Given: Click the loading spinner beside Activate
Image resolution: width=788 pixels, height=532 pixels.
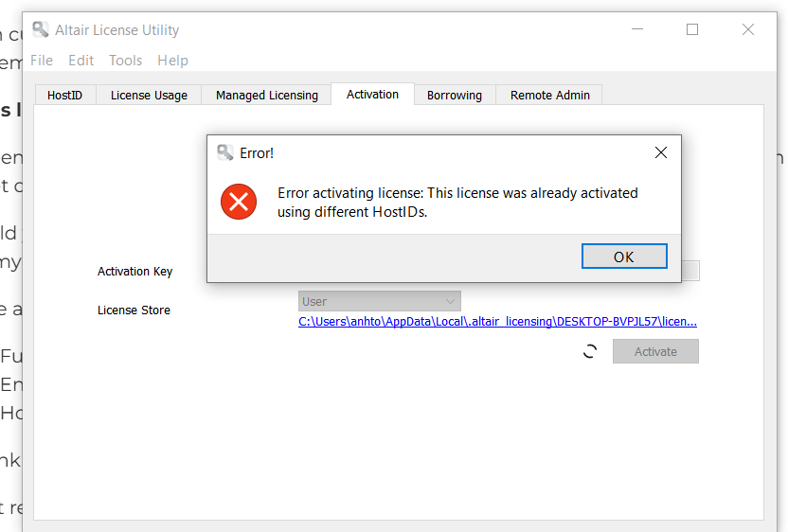Looking at the screenshot, I should coord(590,351).
